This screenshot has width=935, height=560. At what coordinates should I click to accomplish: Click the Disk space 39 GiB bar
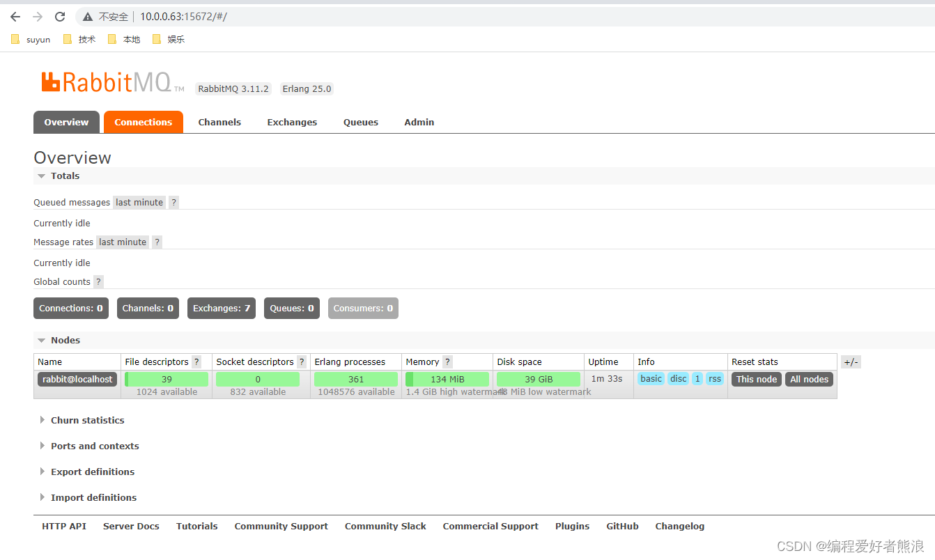[539, 380]
